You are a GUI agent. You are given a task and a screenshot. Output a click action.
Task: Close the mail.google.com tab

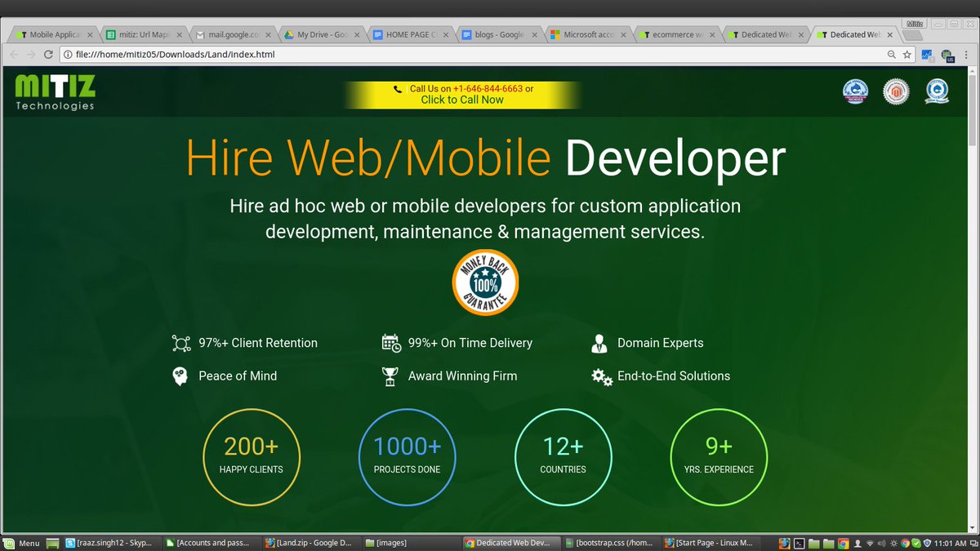pyautogui.click(x=267, y=35)
